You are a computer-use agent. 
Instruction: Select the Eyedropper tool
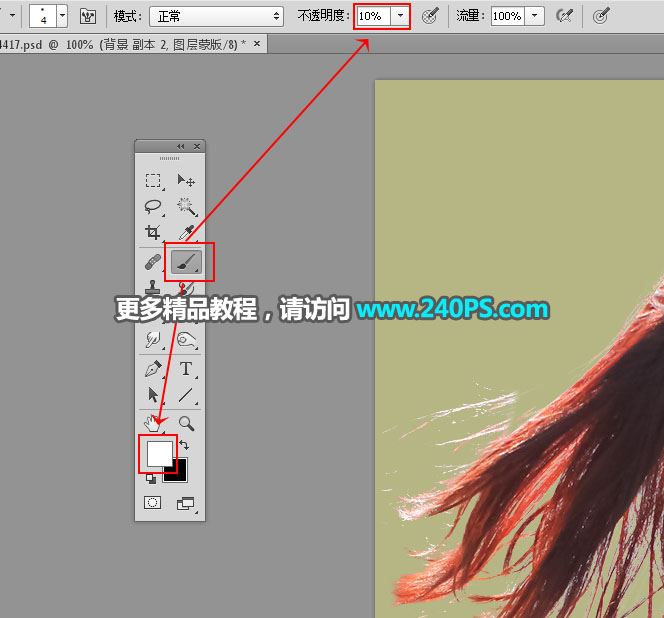point(186,232)
